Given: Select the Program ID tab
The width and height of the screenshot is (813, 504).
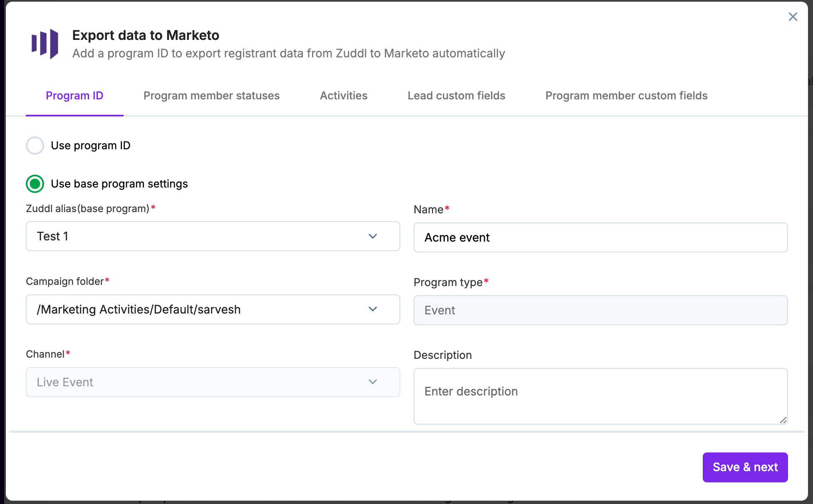Looking at the screenshot, I should click(x=74, y=96).
